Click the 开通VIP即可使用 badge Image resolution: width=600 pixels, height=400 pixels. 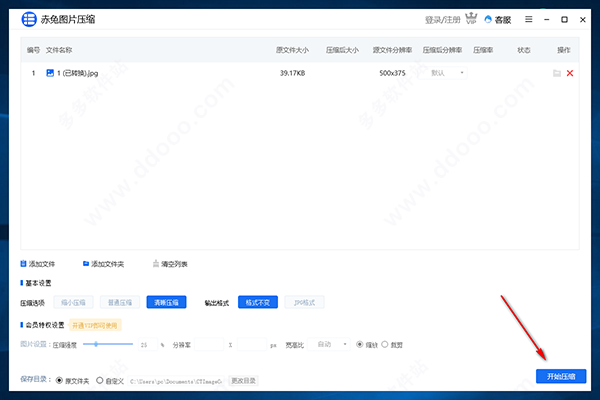(95, 325)
